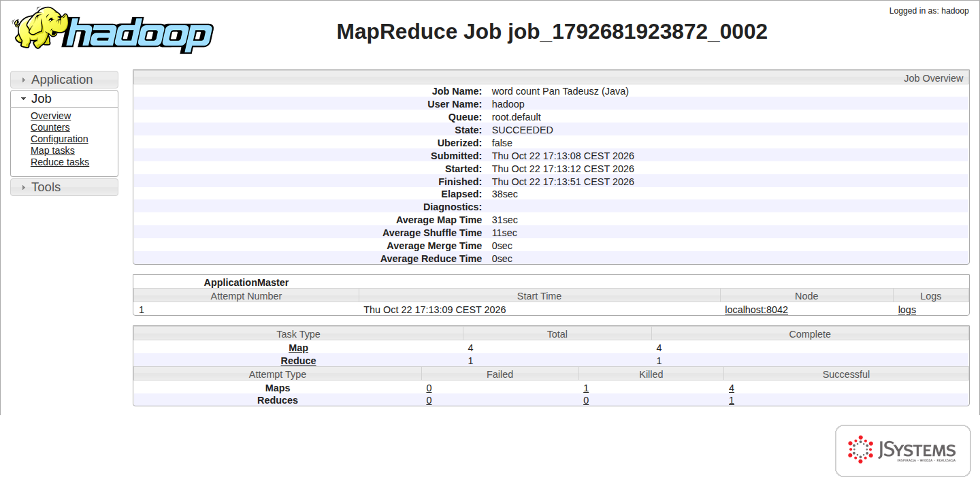Viewport: 980px width, 486px height.
Task: Click the Task Type column header
Action: [298, 334]
